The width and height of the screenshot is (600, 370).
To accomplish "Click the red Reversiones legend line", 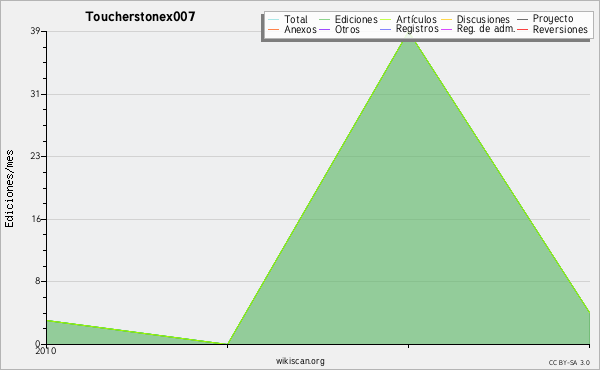I will (x=522, y=29).
